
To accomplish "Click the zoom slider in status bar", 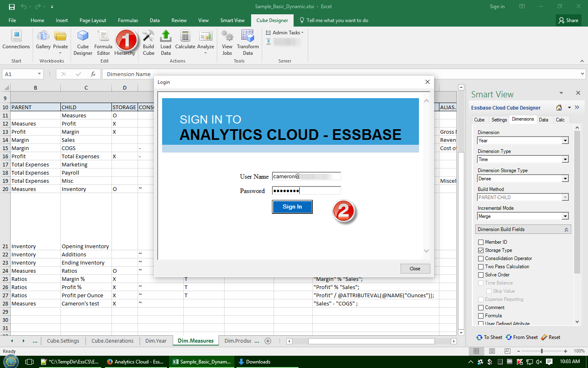I will [542, 351].
